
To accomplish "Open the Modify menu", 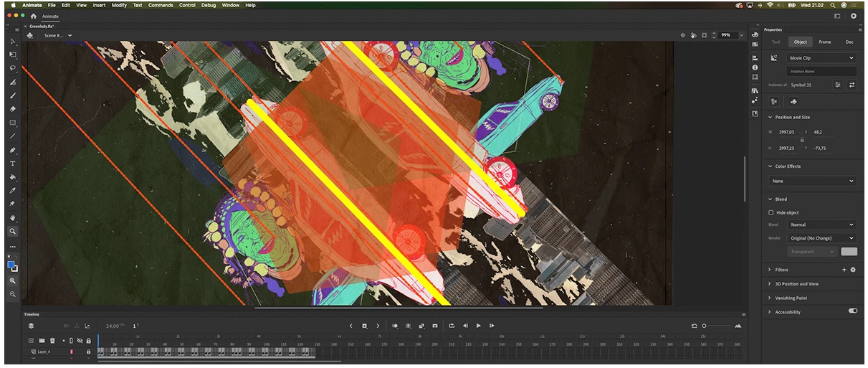I will [119, 5].
